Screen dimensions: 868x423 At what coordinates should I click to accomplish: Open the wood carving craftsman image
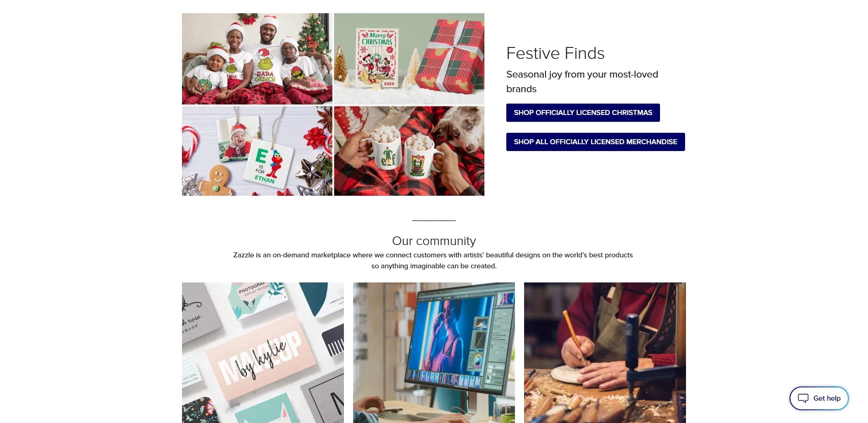click(605, 353)
